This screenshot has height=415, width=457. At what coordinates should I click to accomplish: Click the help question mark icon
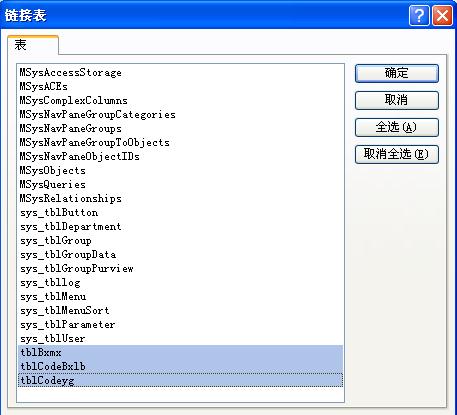(x=419, y=15)
